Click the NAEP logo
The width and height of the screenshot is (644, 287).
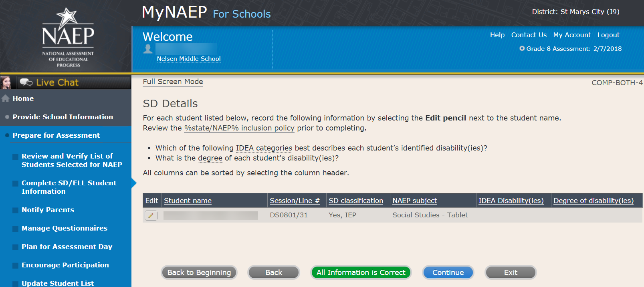[68, 37]
